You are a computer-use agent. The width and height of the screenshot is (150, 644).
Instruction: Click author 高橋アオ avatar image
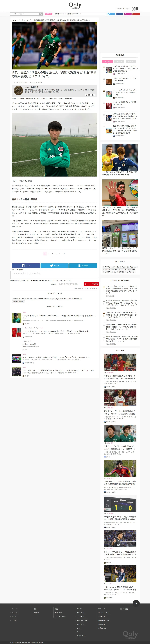point(18,90)
